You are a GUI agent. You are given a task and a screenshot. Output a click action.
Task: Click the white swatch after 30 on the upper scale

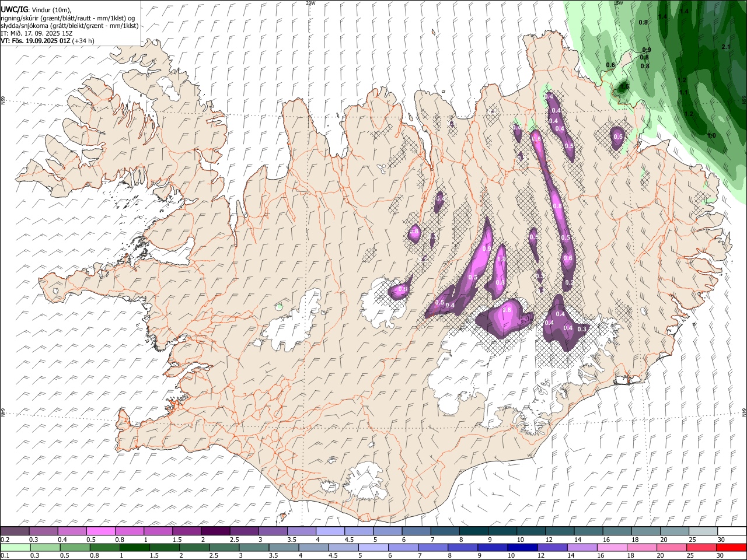732,531
